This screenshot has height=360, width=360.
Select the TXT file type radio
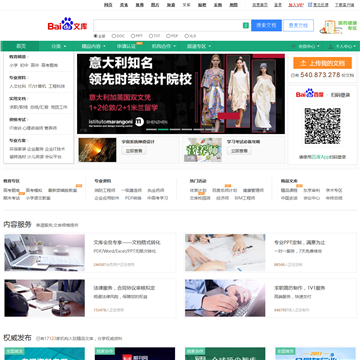point(151,36)
